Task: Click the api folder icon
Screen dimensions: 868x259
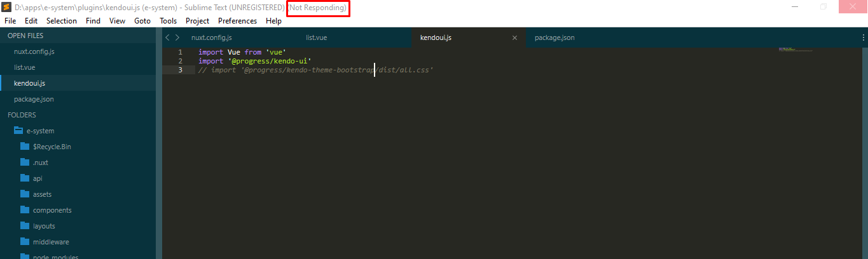Action: tap(25, 178)
